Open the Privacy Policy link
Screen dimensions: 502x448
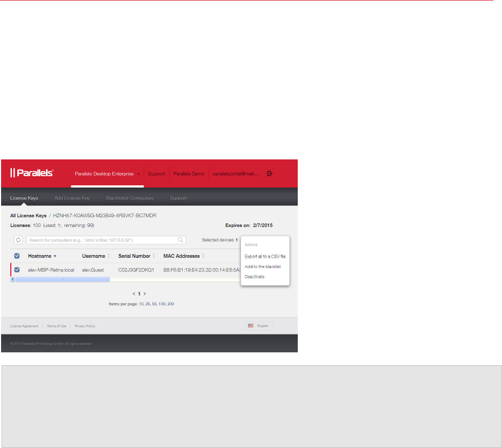[85, 326]
